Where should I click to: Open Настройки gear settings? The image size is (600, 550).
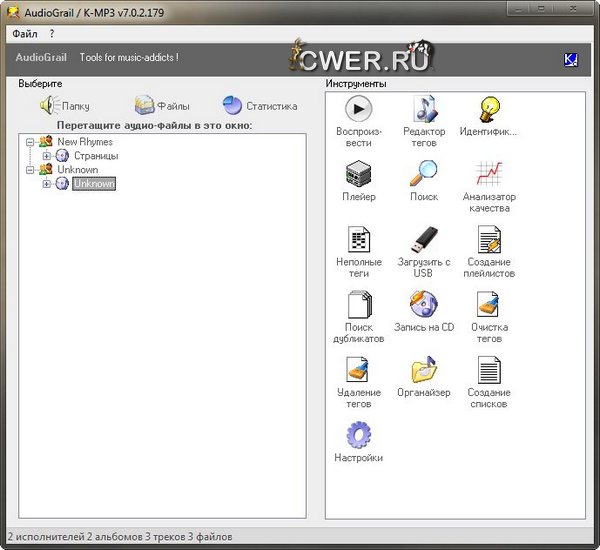[x=358, y=435]
